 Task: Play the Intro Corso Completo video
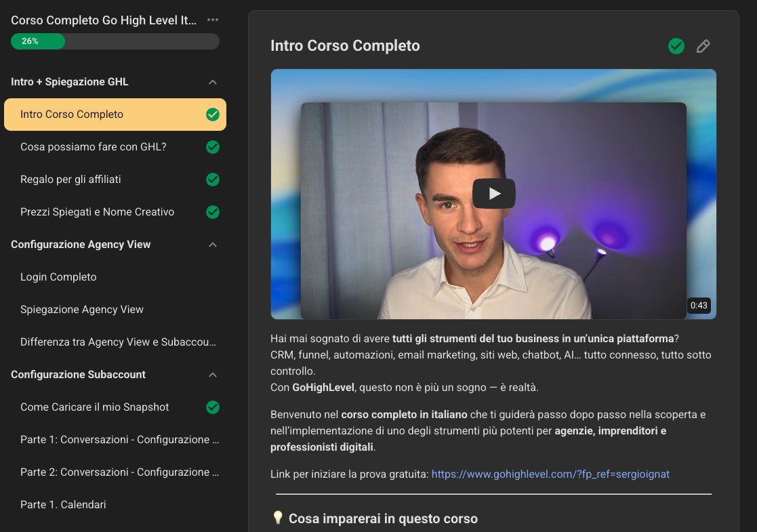493,194
